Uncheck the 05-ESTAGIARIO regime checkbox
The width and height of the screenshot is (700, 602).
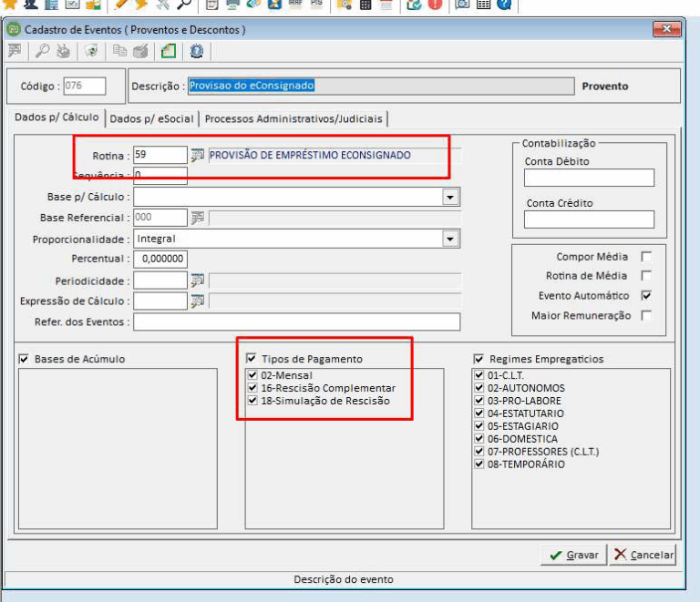(479, 426)
